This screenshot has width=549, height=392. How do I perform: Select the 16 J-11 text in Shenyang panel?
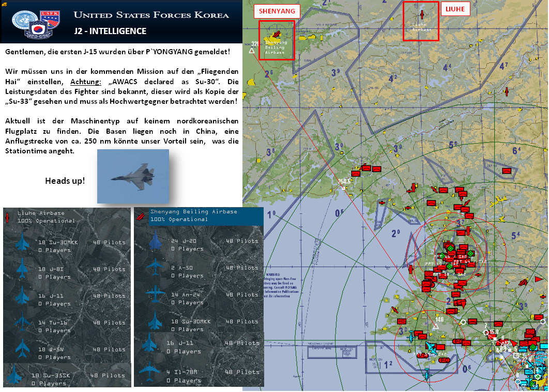coord(179,343)
